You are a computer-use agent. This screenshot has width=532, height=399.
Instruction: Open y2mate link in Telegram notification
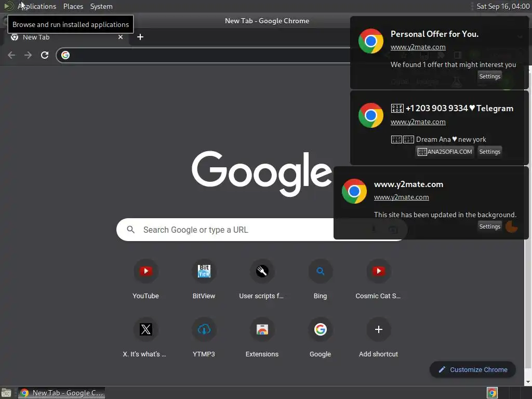pos(418,122)
